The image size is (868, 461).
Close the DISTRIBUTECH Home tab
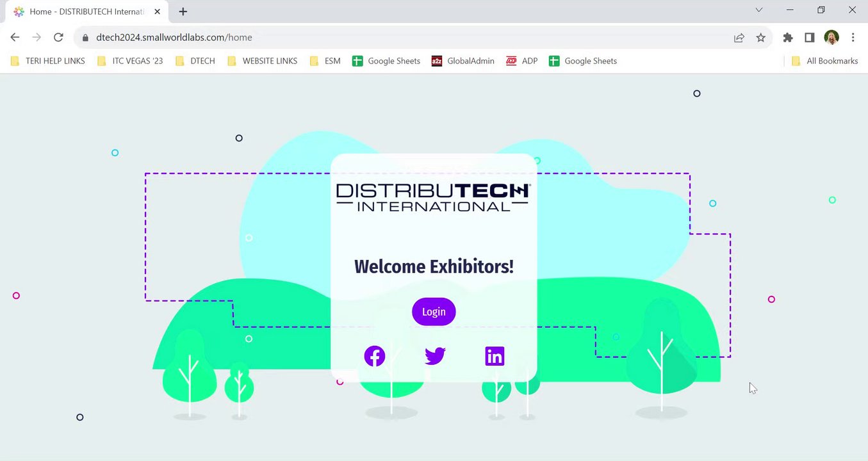point(158,12)
